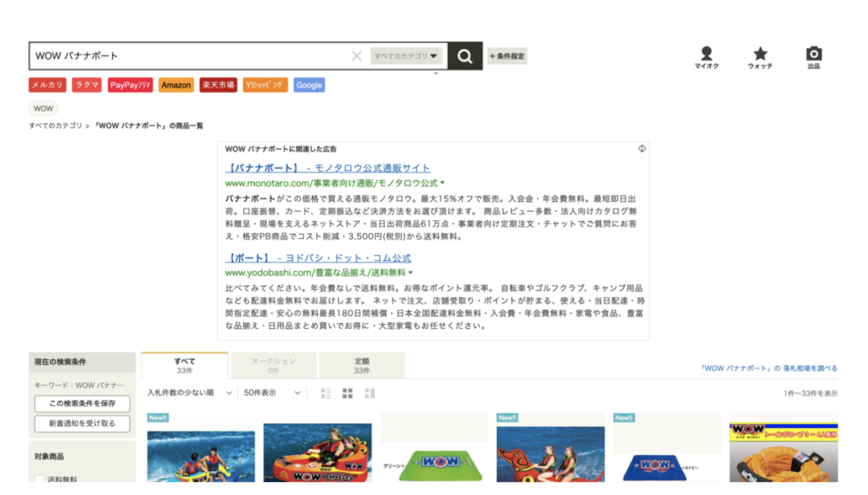Click the 出品 camera icon

(x=813, y=57)
